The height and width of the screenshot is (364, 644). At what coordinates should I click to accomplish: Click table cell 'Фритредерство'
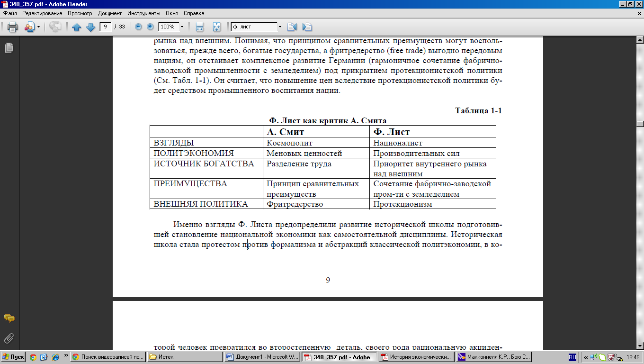(x=295, y=204)
